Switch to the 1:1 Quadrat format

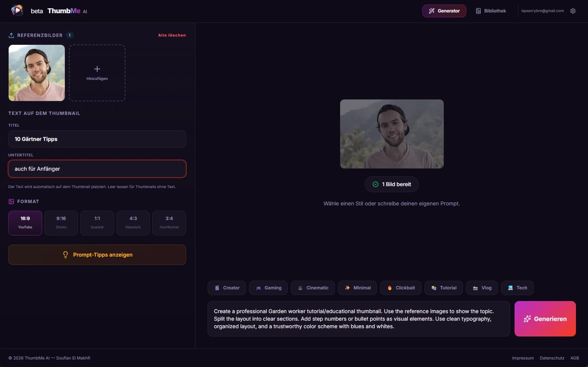point(97,223)
